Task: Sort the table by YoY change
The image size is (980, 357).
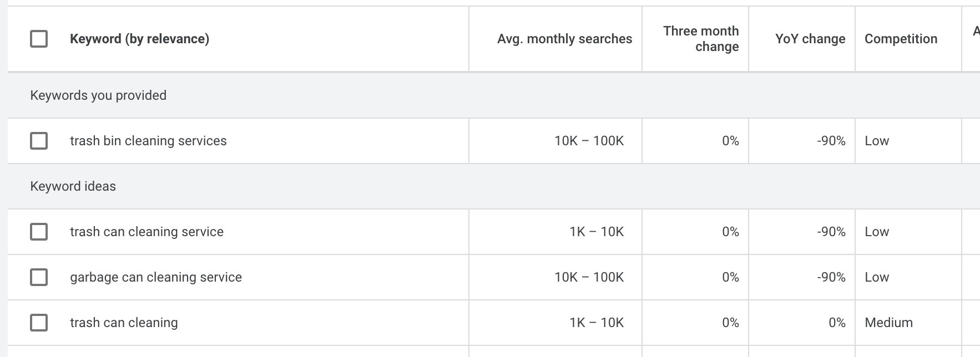Action: tap(810, 39)
